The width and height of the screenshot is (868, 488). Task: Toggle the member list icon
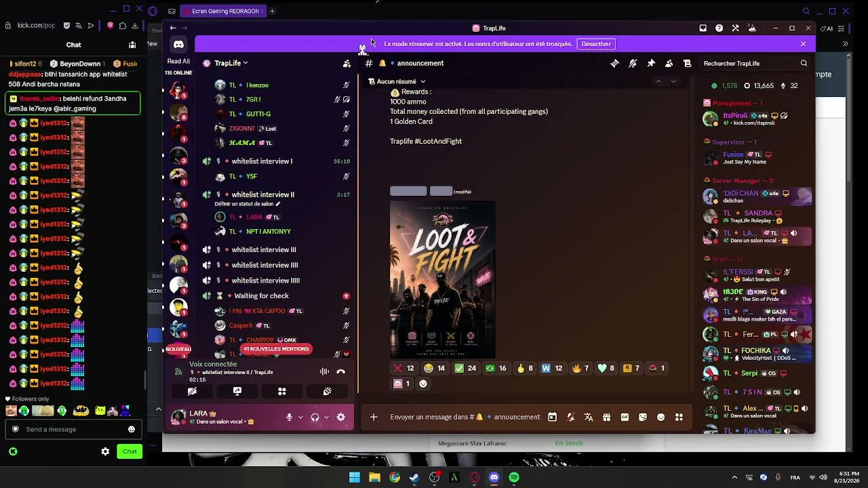coord(669,63)
